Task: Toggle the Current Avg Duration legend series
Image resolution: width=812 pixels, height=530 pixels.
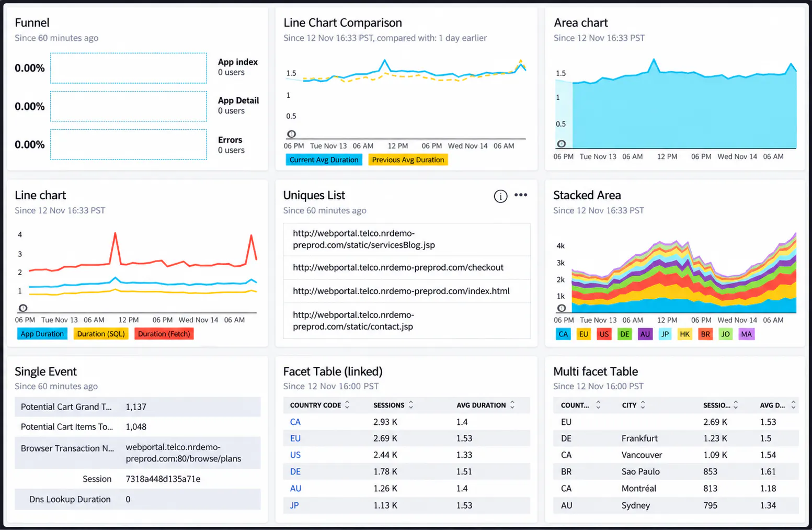Action: [x=324, y=160]
